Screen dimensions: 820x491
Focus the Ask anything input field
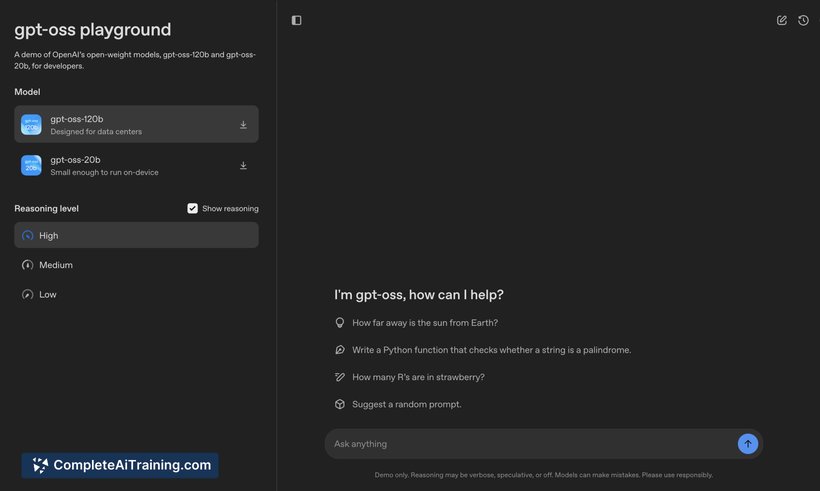click(530, 444)
